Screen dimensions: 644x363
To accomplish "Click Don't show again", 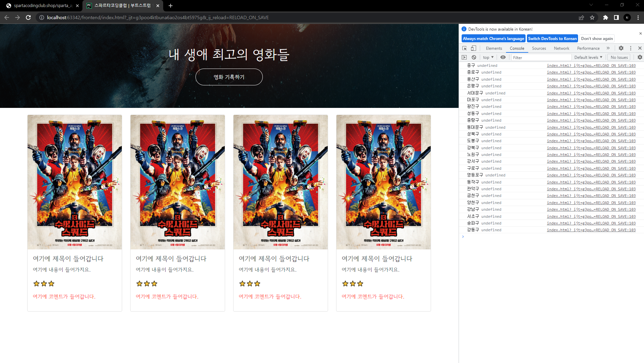I will (597, 38).
